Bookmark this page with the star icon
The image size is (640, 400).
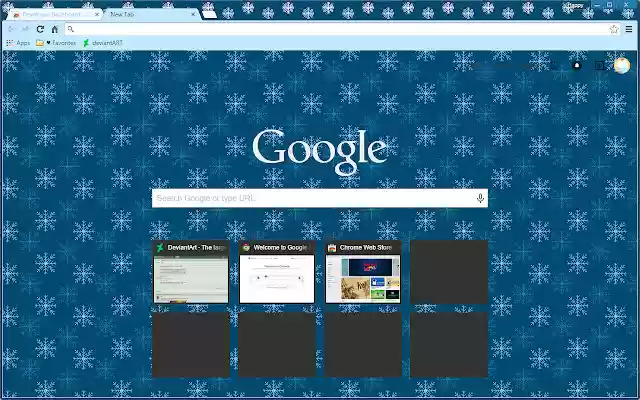click(614, 29)
